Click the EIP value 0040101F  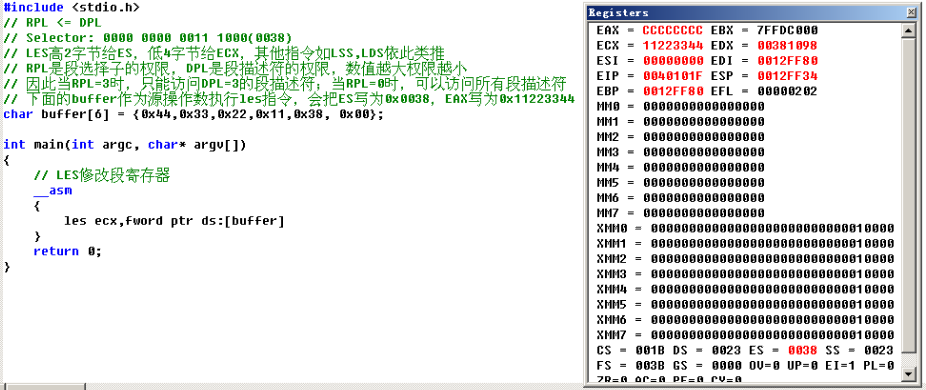click(x=673, y=76)
